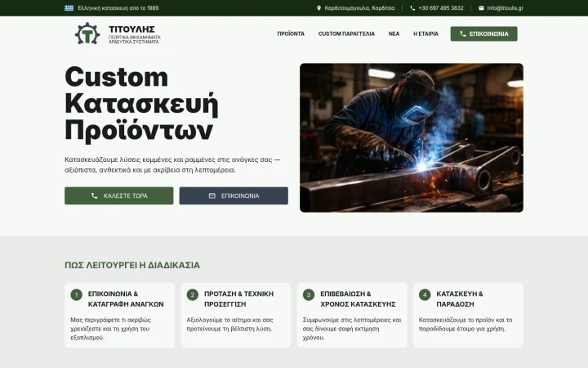Screen dimensions: 588x368
Task: Click the welder hero image
Action: (412, 138)
